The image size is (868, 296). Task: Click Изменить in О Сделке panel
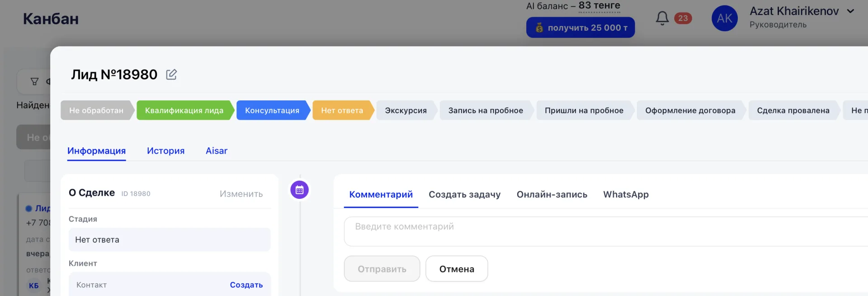tap(241, 194)
